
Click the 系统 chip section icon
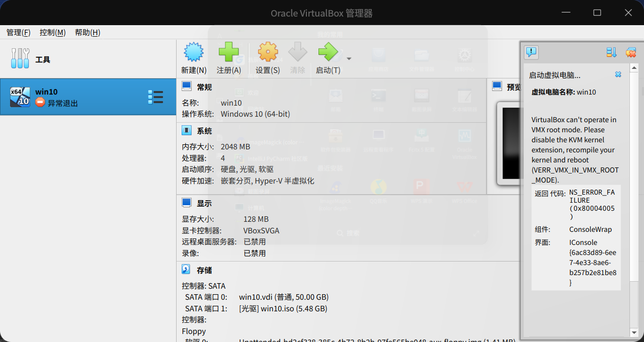pos(187,131)
